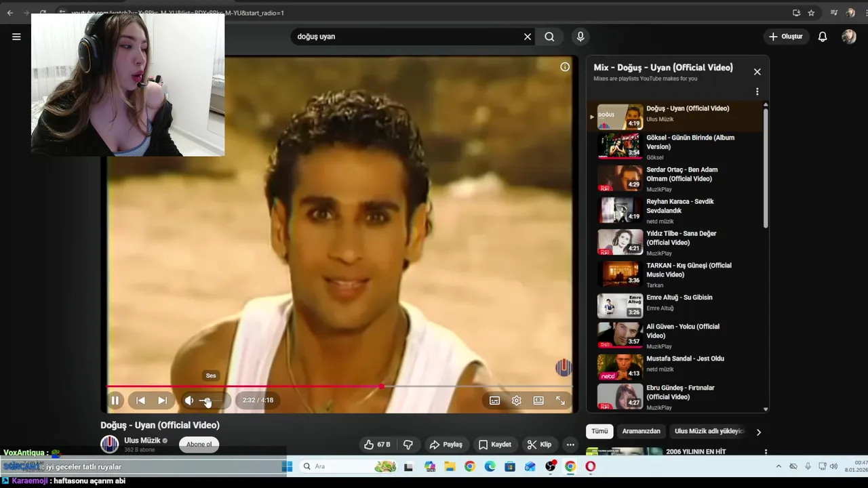The width and height of the screenshot is (868, 488).
Task: Open the Ulus Müzik channel name link
Action: [x=142, y=441]
